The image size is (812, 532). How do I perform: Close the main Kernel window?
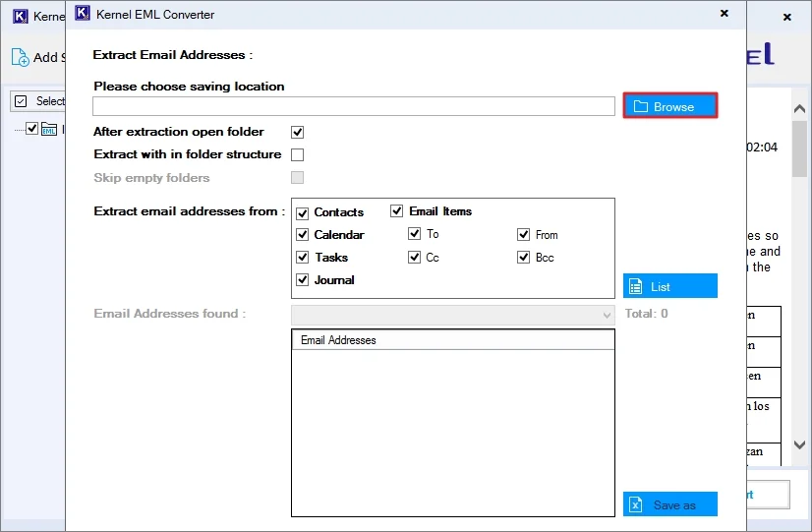(x=787, y=17)
